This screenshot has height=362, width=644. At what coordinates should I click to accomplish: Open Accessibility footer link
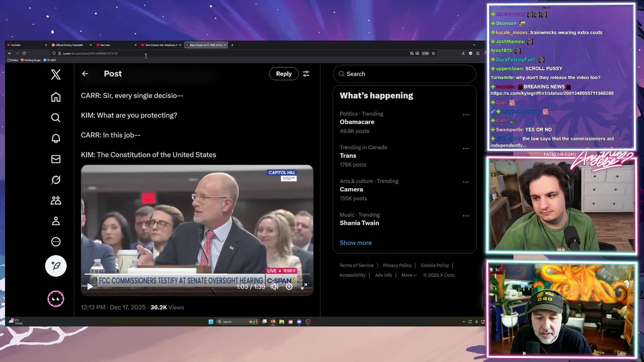click(352, 275)
